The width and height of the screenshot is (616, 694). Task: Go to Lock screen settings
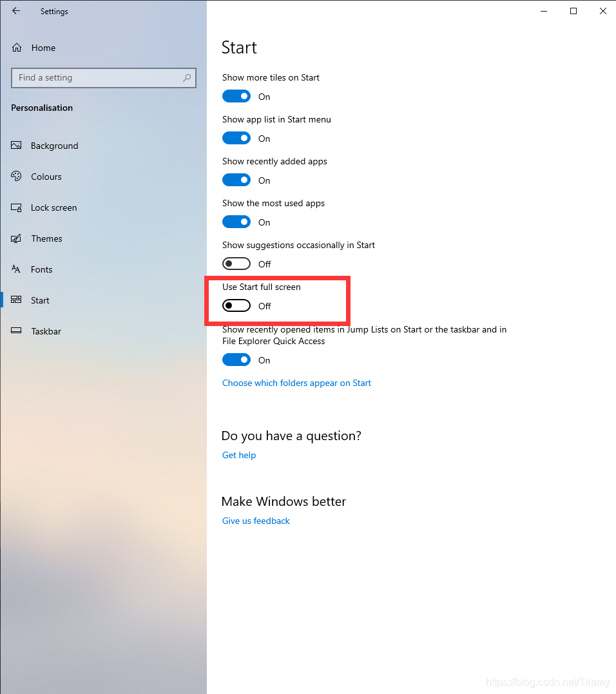click(53, 207)
